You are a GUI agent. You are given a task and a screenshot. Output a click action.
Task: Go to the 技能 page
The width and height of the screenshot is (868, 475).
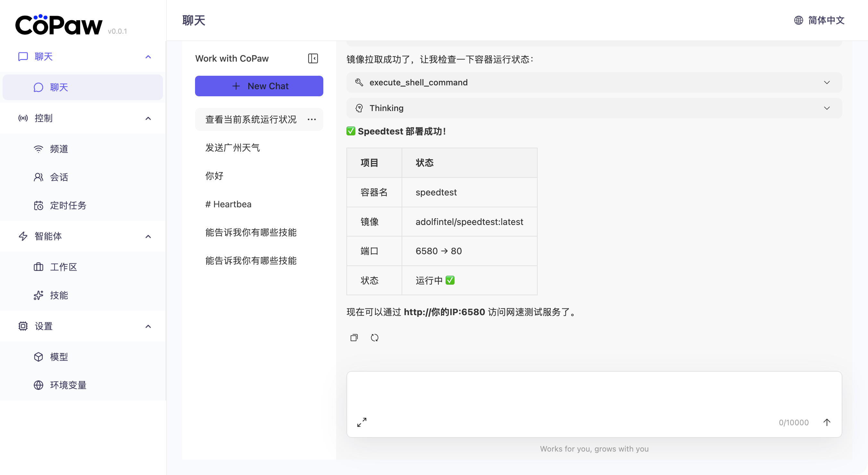[x=59, y=295]
